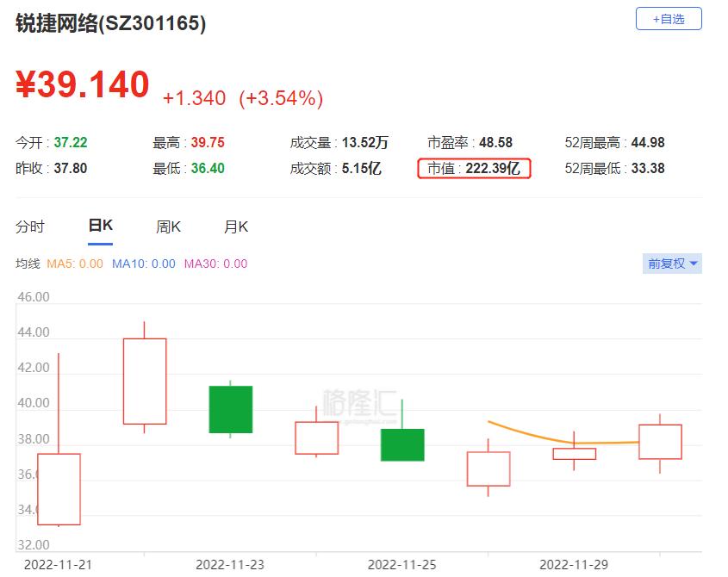The image size is (728, 577).
Task: Click the 昨收 value 37.80
Action: [x=71, y=169]
